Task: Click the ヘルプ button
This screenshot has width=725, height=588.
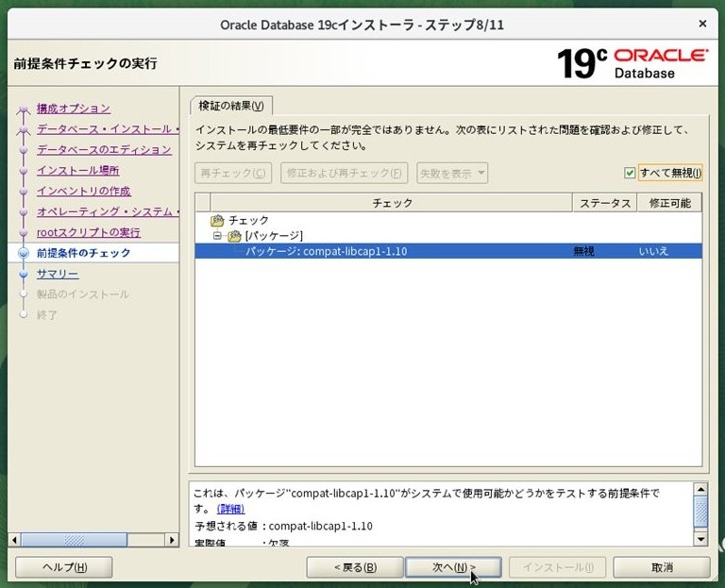Action: click(64, 567)
